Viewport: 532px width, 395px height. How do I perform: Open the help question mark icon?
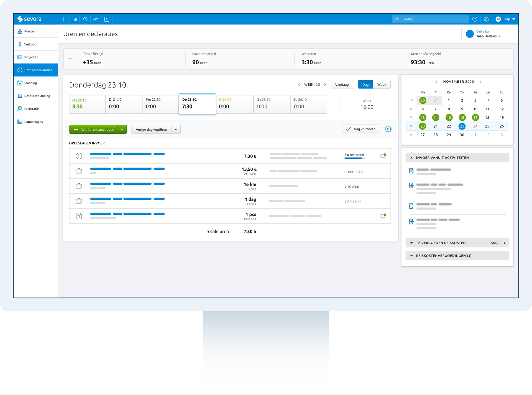pyautogui.click(x=475, y=19)
